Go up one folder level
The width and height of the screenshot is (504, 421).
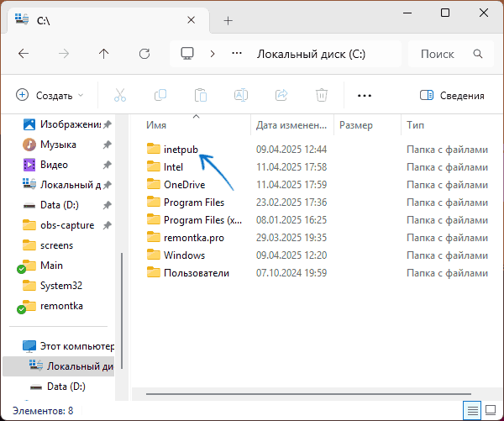point(104,54)
